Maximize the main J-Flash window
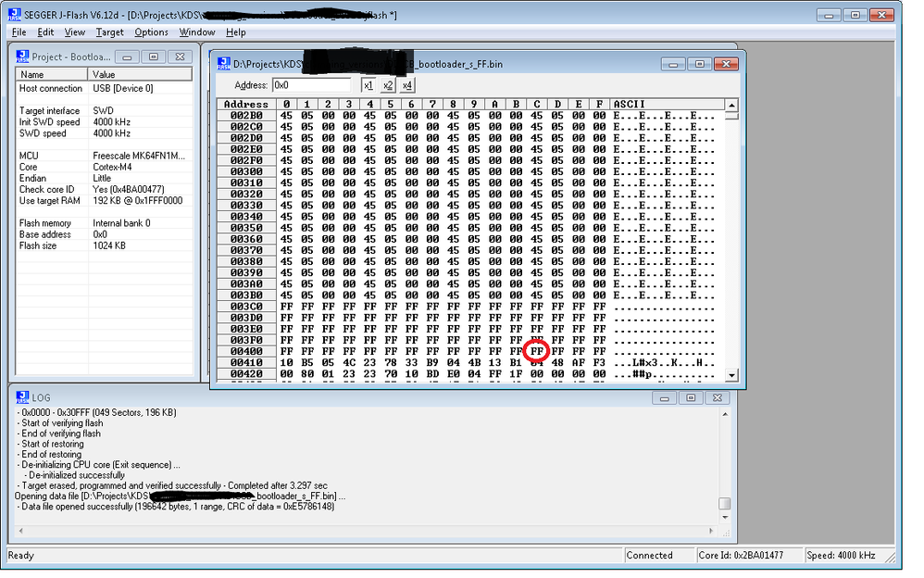This screenshot has width=924, height=578. tap(855, 15)
